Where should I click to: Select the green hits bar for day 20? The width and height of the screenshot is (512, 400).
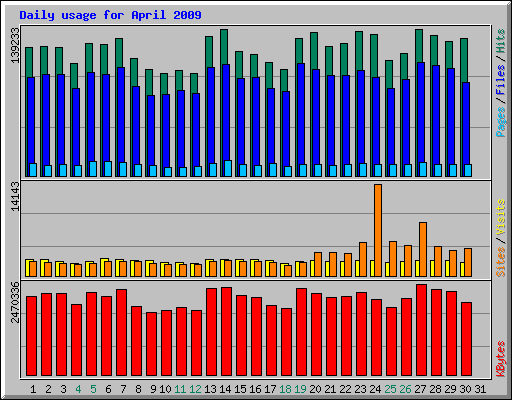[314, 51]
